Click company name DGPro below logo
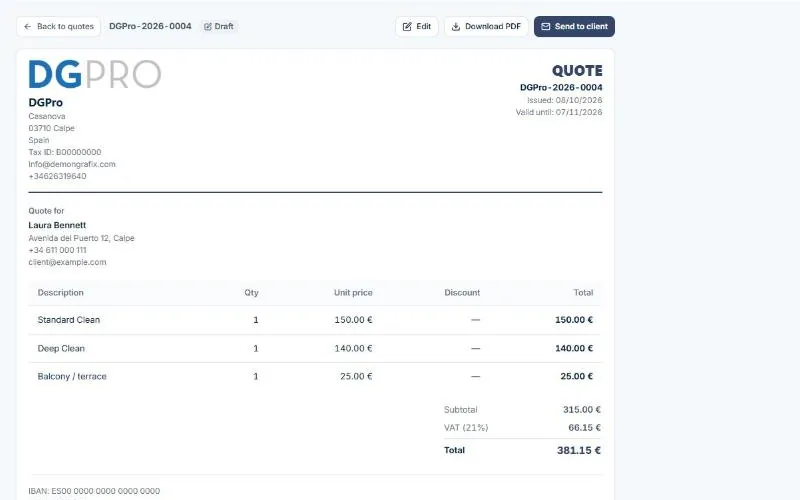The height and width of the screenshot is (500, 800). click(45, 103)
